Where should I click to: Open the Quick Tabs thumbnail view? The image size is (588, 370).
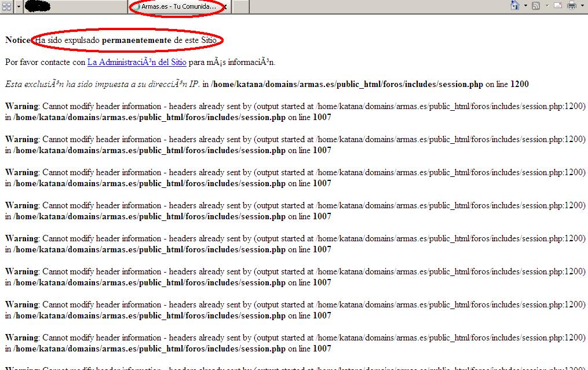[x=7, y=6]
